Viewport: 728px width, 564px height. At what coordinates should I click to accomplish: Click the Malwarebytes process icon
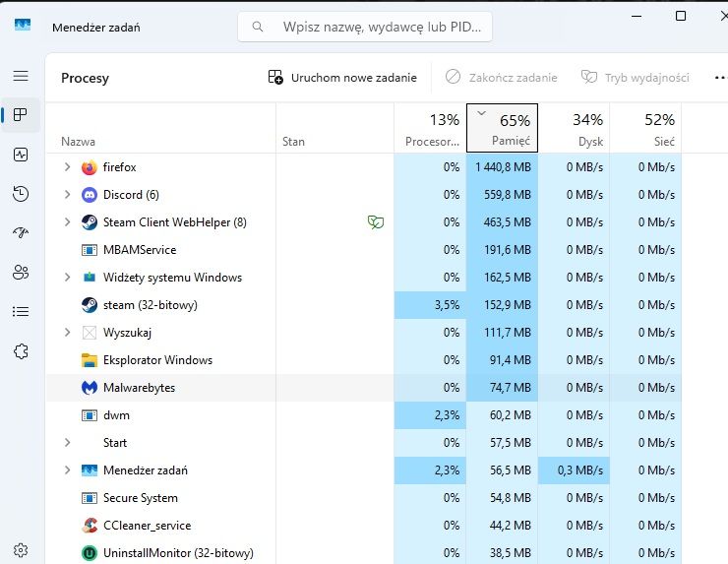point(90,388)
